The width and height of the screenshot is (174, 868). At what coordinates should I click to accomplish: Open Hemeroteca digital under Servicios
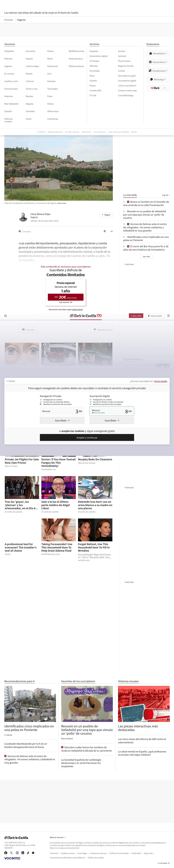tap(99, 56)
